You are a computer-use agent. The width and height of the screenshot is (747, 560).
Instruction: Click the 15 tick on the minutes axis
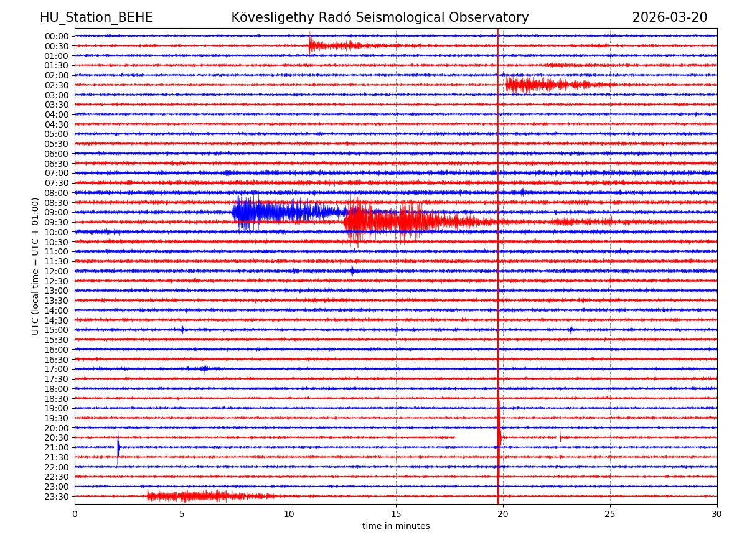(x=396, y=515)
